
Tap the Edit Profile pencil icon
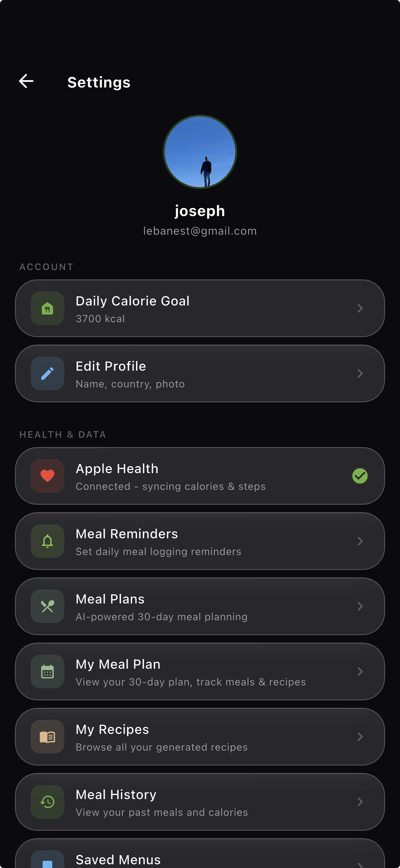(47, 373)
